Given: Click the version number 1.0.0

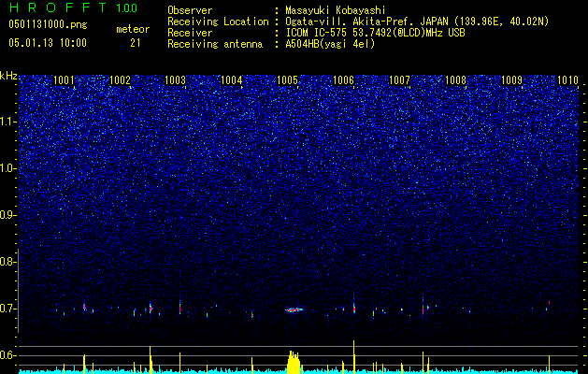Looking at the screenshot, I should click(127, 7).
